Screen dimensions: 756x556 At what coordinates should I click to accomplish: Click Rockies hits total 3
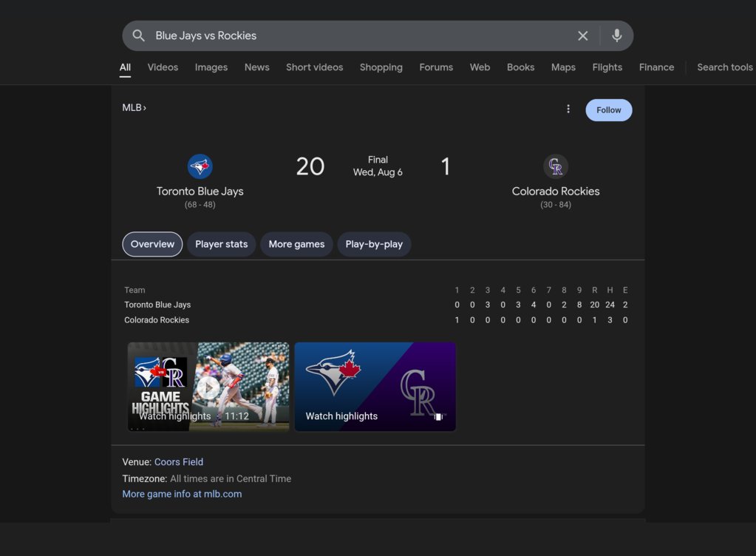[x=610, y=320]
